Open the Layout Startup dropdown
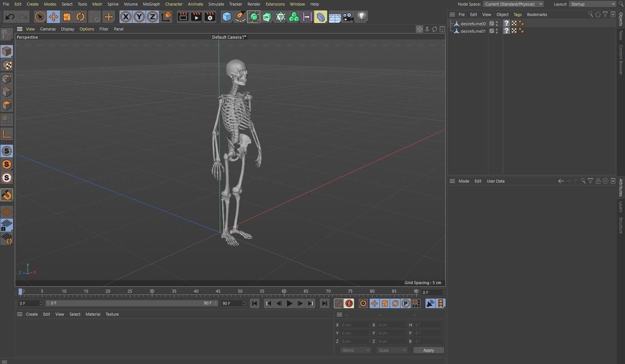Screen dimensions: 625x364 tap(593, 4)
